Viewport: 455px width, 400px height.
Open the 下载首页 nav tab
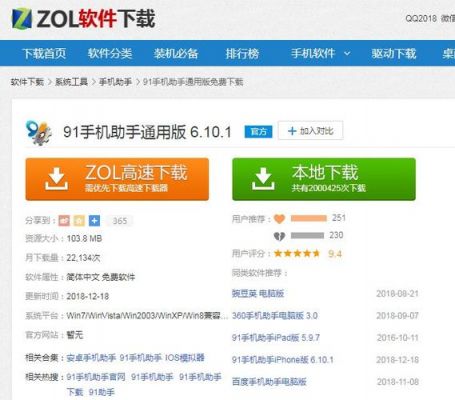coord(44,53)
